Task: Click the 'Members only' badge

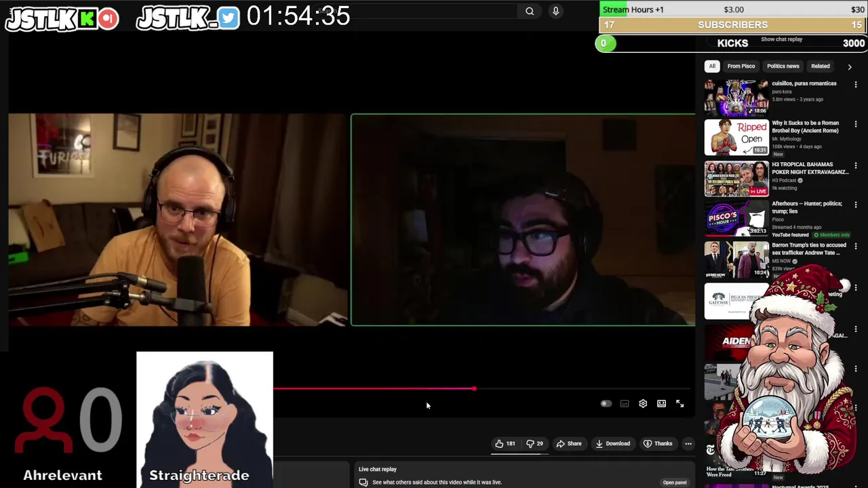Action: coord(831,235)
